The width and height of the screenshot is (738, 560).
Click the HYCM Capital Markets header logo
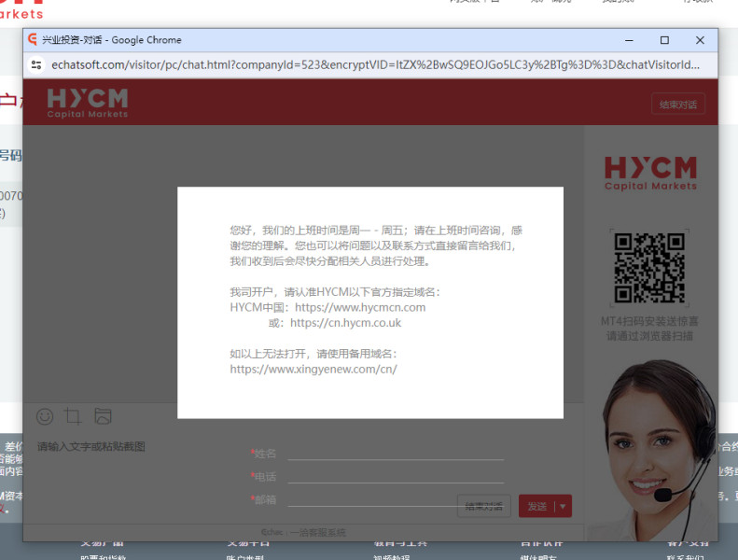click(x=88, y=103)
